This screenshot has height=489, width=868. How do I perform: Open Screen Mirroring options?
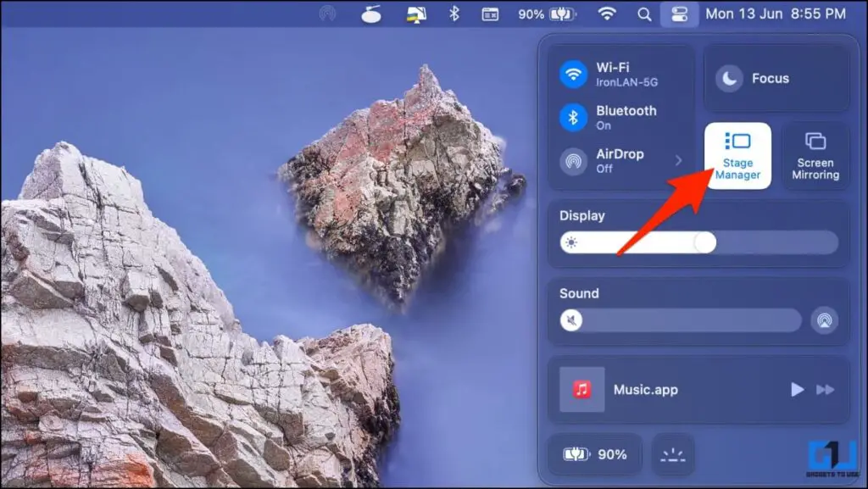815,156
